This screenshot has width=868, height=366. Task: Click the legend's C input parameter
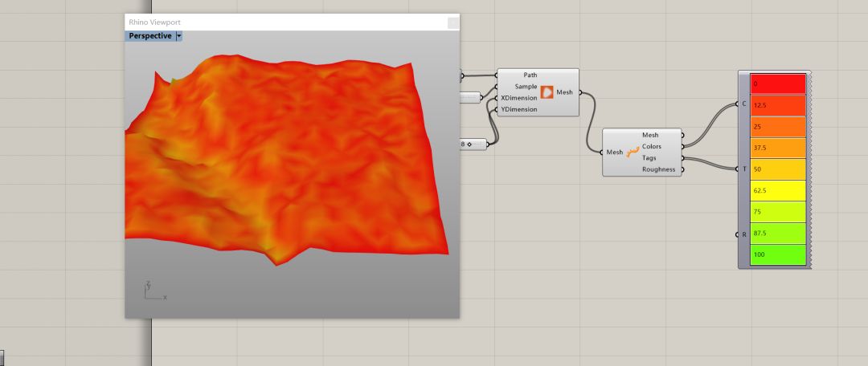(743, 104)
